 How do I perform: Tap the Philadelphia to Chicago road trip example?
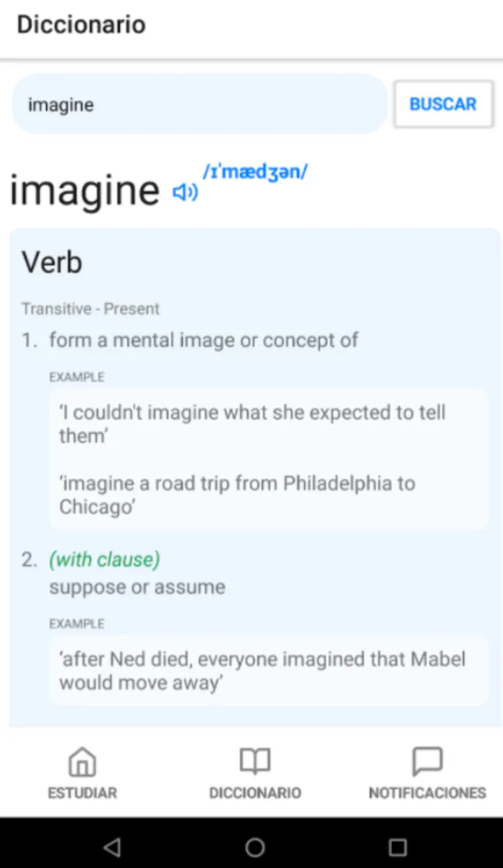(237, 495)
